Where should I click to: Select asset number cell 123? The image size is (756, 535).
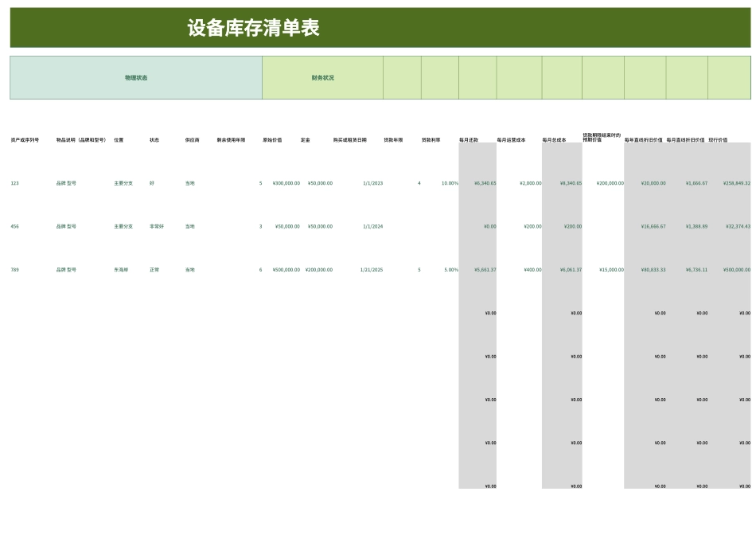(x=15, y=183)
